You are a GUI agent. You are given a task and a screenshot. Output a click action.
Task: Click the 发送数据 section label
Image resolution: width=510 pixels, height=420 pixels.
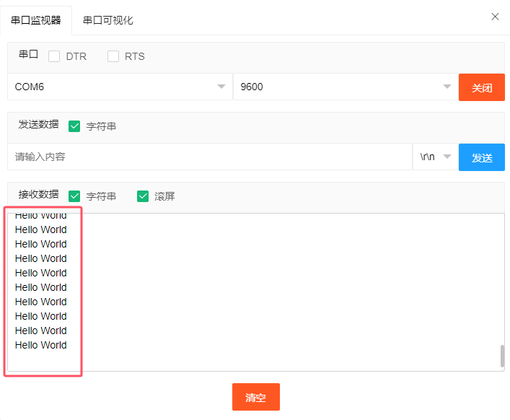[38, 124]
